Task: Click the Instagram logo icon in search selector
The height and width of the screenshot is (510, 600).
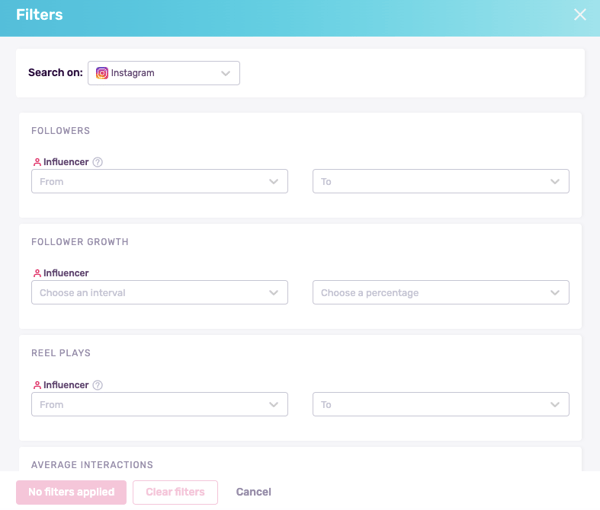Action: point(102,73)
